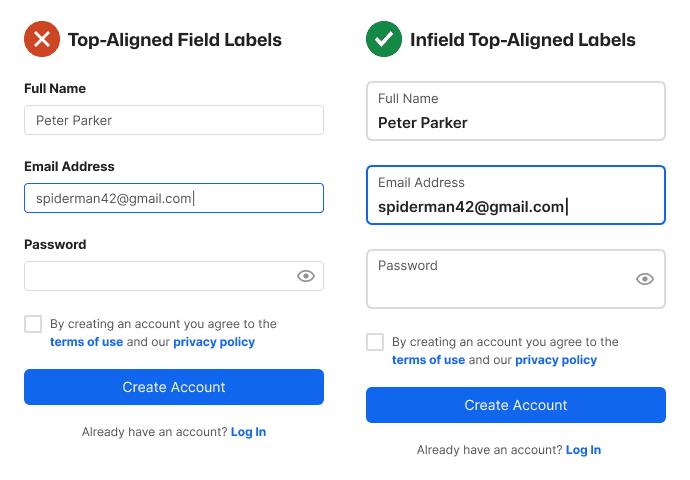Focus the left Email Address field with spiderman42@gmail.com
Viewport: 690px width, 480px height.
pyautogui.click(x=174, y=198)
